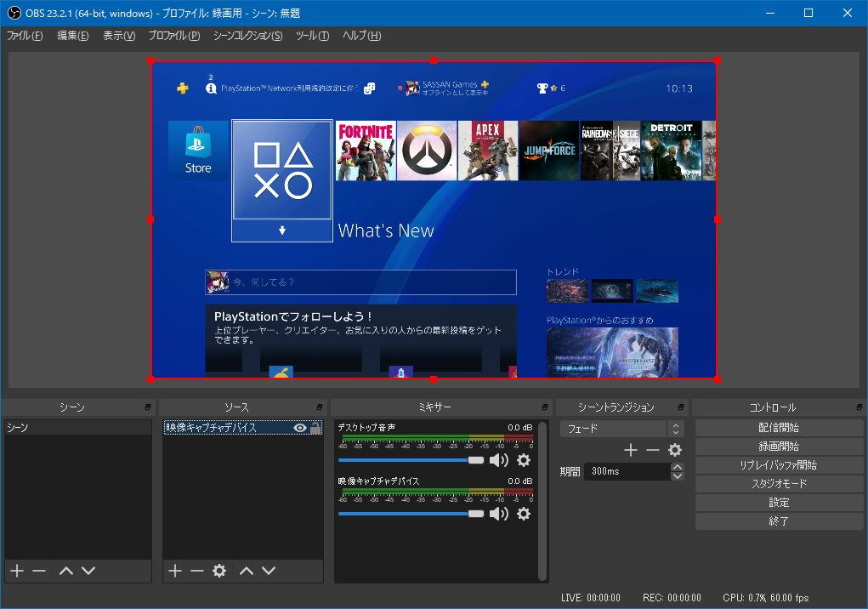Click the PlayStation Store tile in preview
The height and width of the screenshot is (609, 868).
point(198,150)
